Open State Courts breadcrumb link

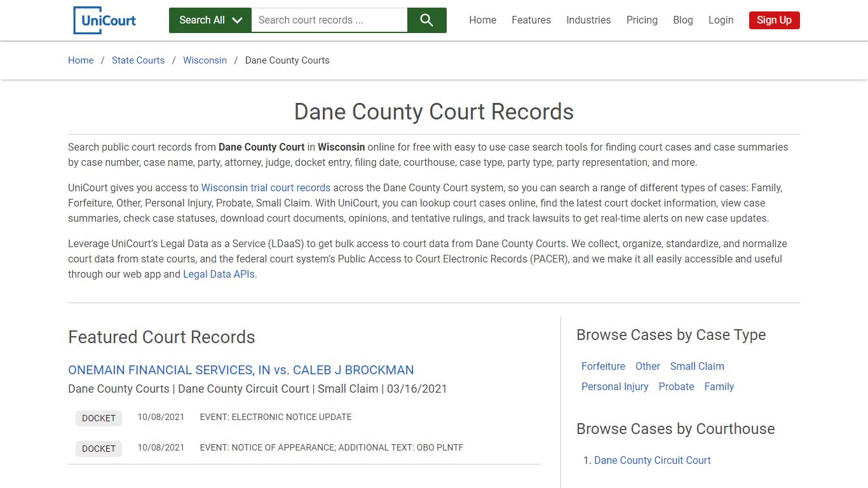138,60
